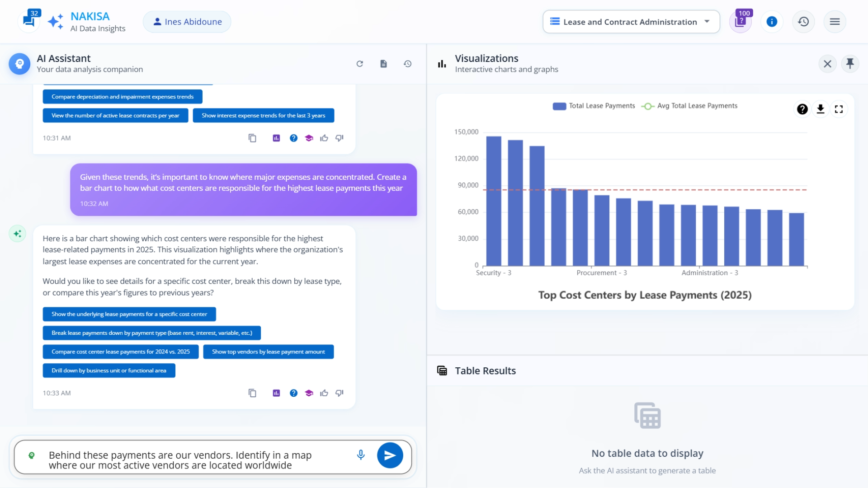This screenshot has width=868, height=488.
Task: Click 'Show top vendors by lease payment amount'
Action: (x=268, y=352)
